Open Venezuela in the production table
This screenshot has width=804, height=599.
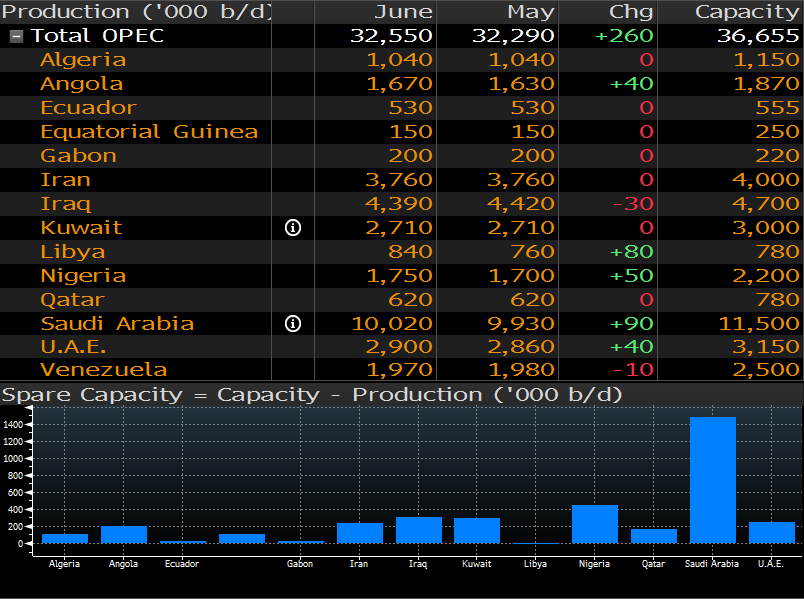tap(89, 371)
